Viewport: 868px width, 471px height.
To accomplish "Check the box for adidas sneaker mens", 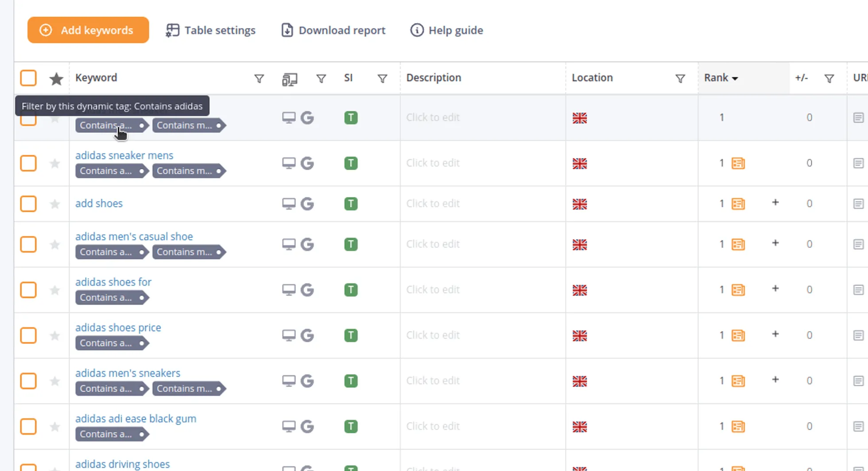I will coord(28,163).
